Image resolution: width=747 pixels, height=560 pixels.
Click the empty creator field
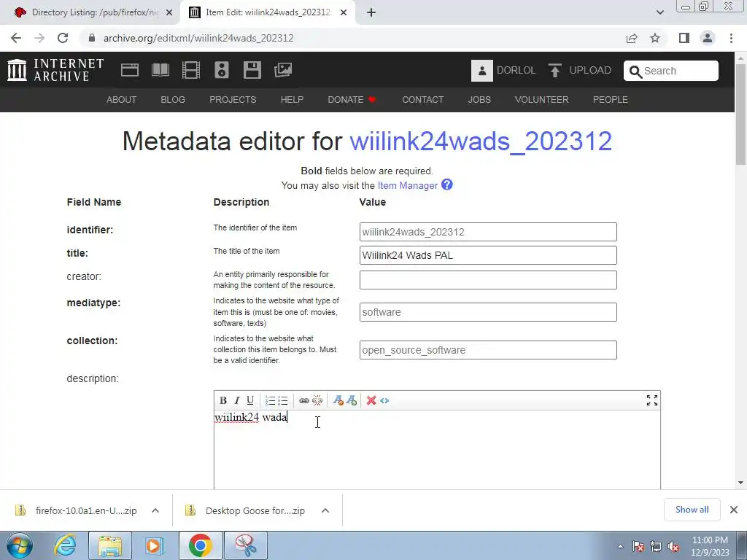tap(488, 280)
